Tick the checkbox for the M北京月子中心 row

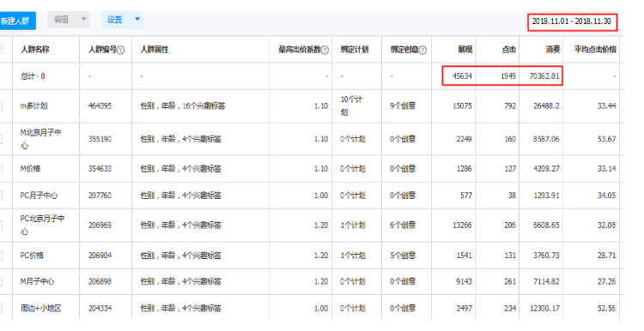click(1, 139)
